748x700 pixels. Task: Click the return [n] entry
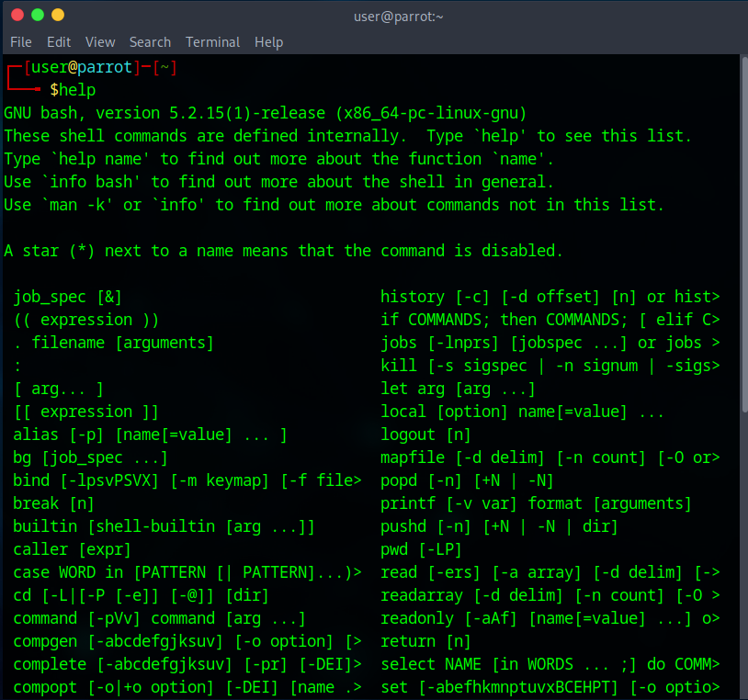(425, 641)
